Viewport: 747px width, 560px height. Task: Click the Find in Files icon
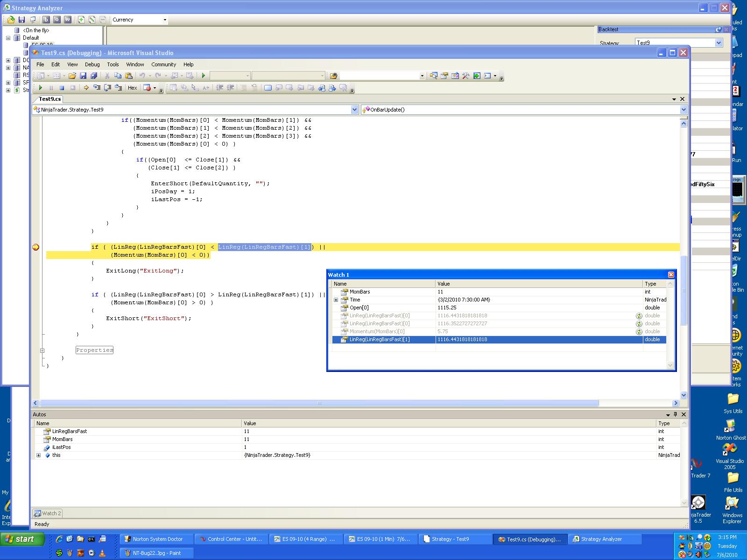333,76
